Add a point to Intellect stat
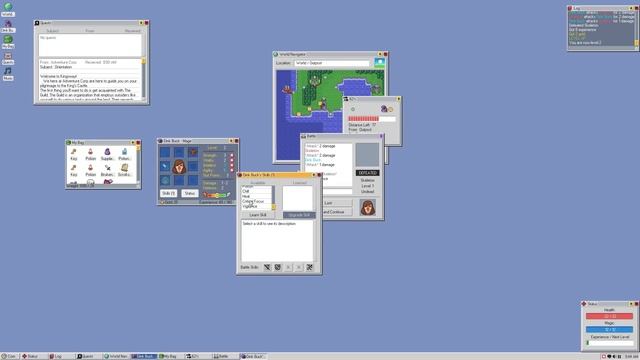Screen dimensions: 640x360 231,165
